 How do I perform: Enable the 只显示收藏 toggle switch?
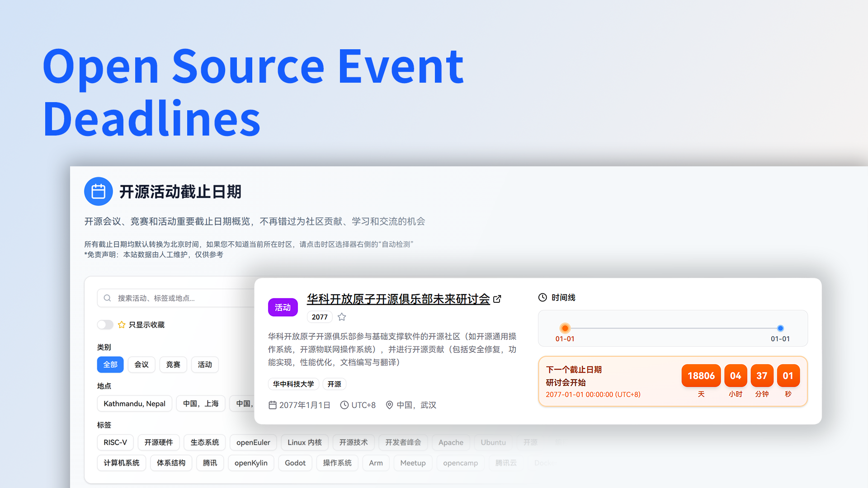coord(105,324)
